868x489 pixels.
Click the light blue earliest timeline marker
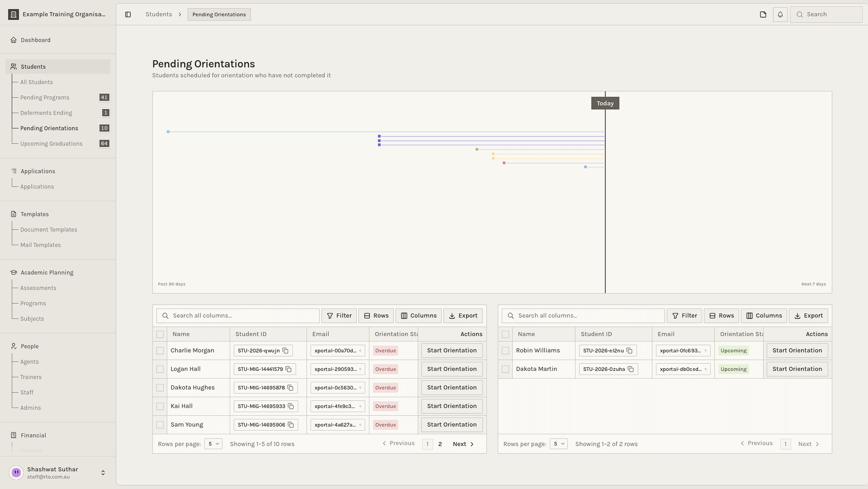point(168,132)
